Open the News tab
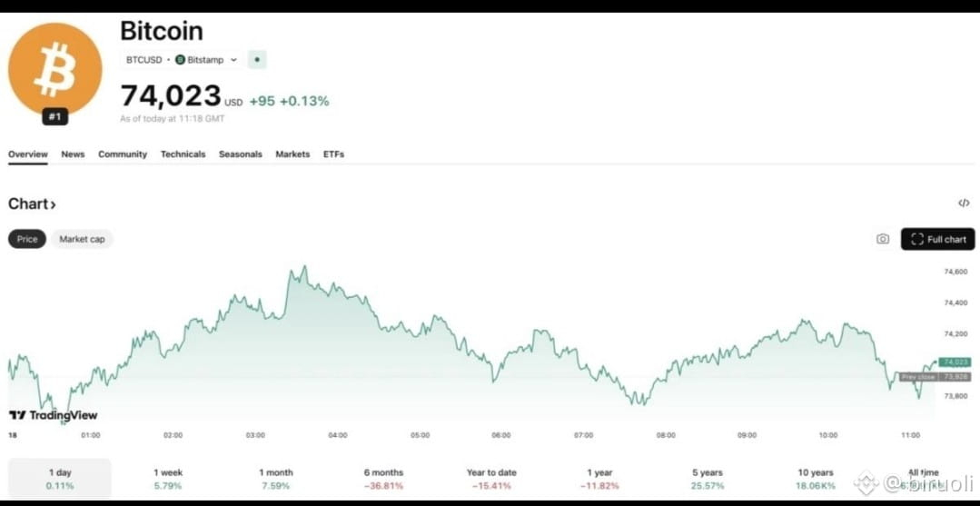This screenshot has width=980, height=506. coord(73,154)
